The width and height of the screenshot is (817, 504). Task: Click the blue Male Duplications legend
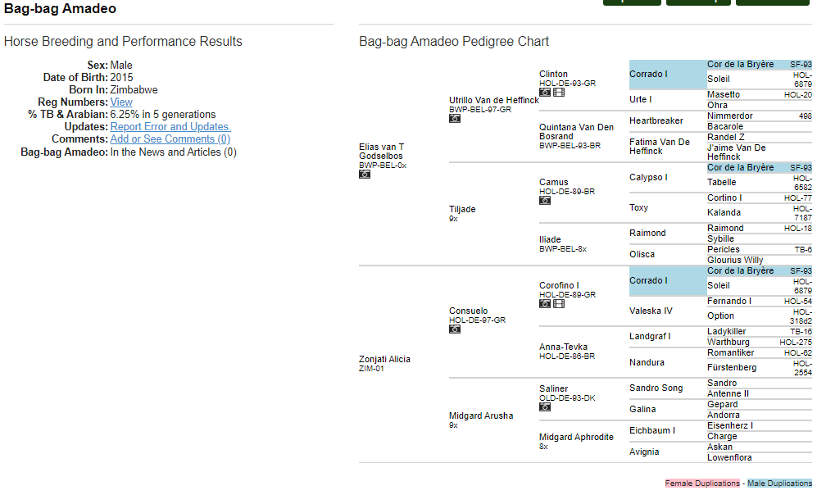pyautogui.click(x=778, y=484)
